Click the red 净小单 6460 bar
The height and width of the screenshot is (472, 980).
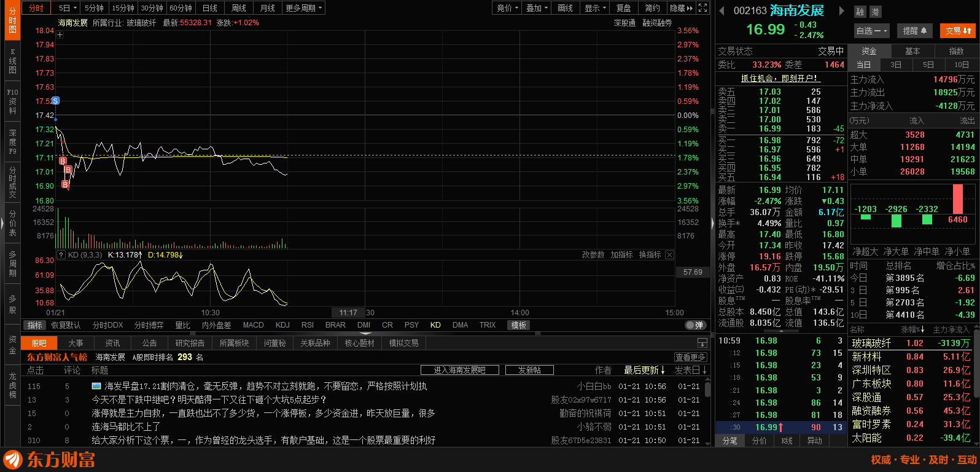click(957, 199)
